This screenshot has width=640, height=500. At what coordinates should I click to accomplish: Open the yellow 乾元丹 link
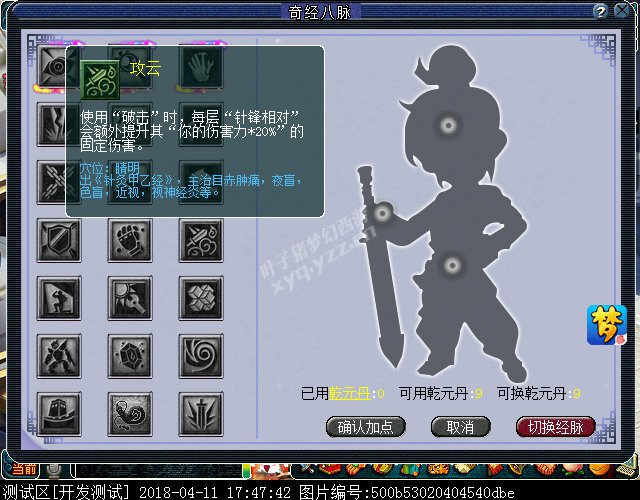pos(350,393)
